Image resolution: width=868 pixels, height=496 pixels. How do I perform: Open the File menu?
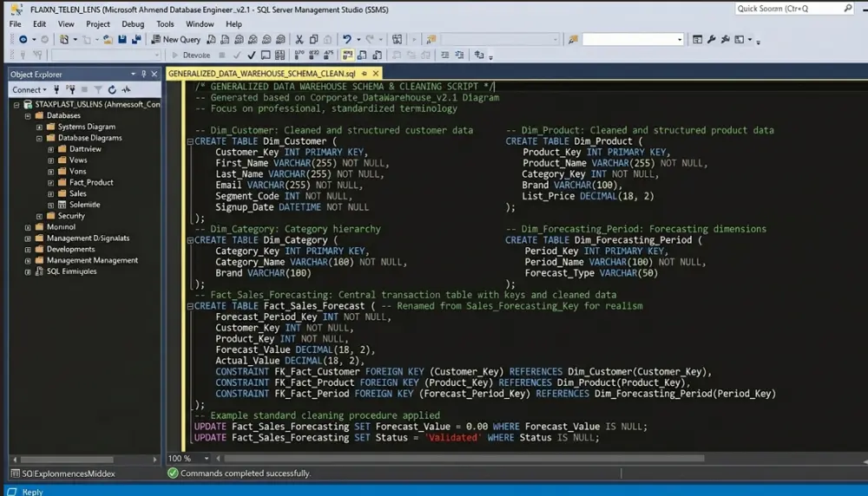(15, 23)
